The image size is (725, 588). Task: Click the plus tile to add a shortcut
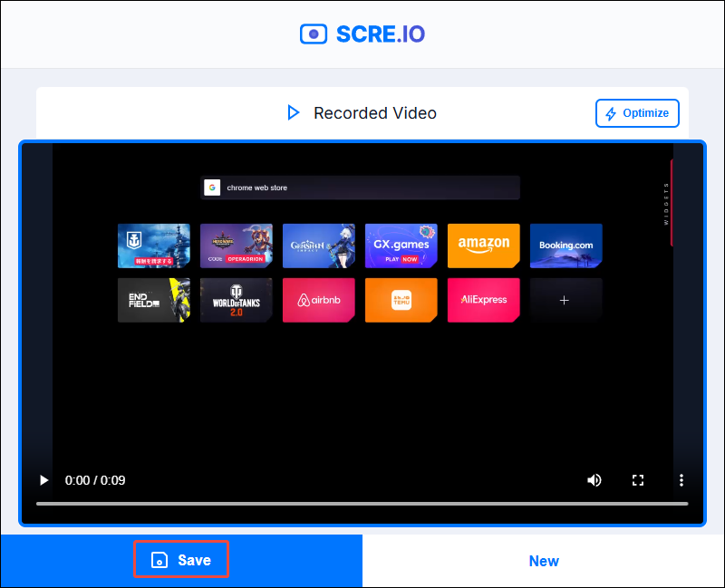(565, 300)
